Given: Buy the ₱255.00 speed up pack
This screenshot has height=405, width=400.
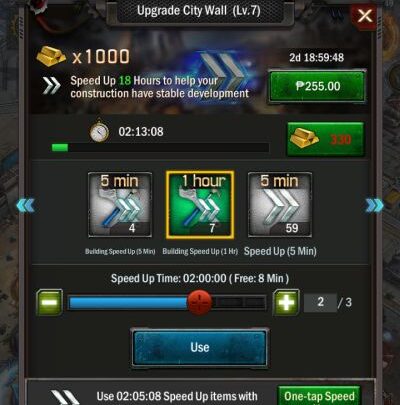Looking at the screenshot, I should point(317,86).
